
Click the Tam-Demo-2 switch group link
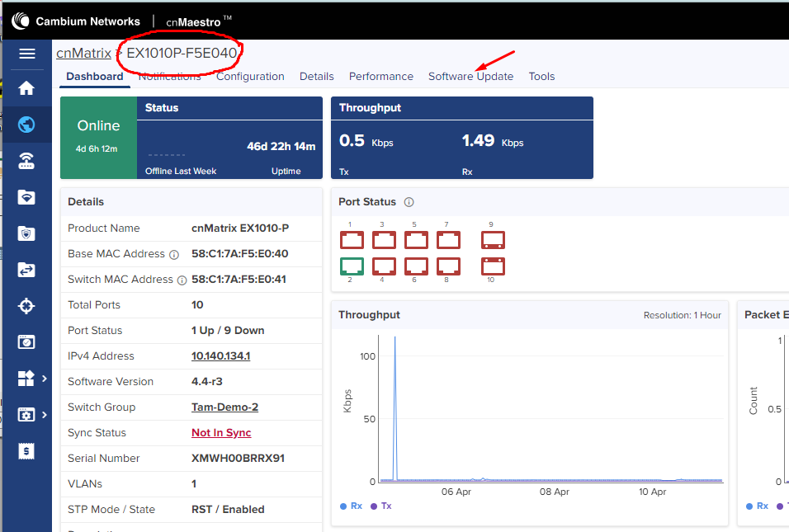pos(224,407)
